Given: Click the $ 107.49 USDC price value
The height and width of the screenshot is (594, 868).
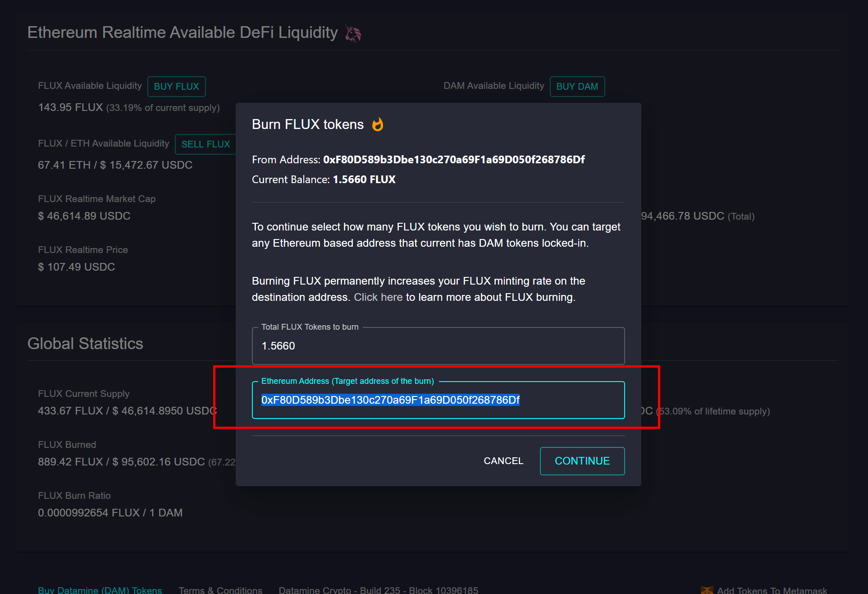Looking at the screenshot, I should coord(77,267).
